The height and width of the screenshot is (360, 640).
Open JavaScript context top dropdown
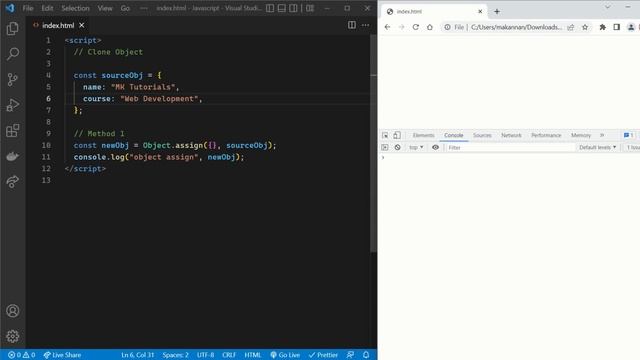tap(416, 147)
